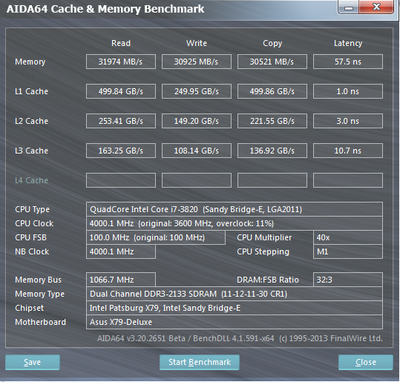Click the Memory Type DDR3-2133 field
Viewport: 400px width, 382px height.
click(234, 294)
